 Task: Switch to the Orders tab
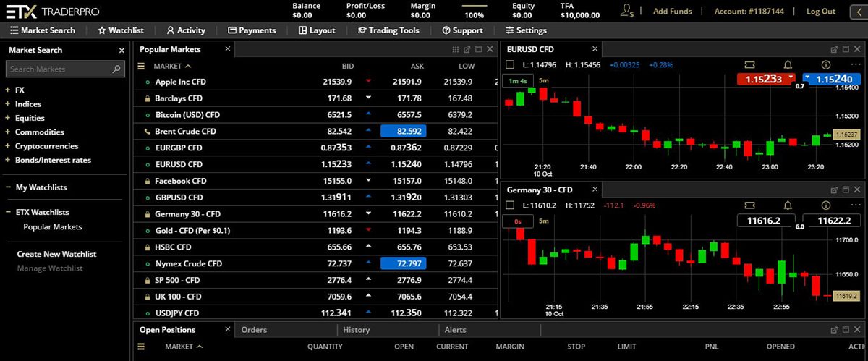pyautogui.click(x=254, y=330)
